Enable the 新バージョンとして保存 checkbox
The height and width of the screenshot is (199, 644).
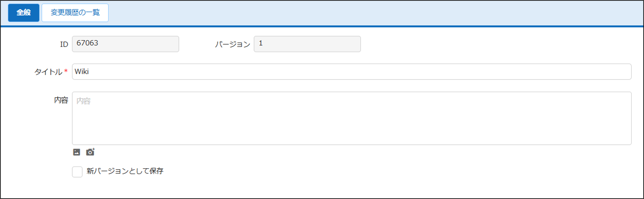[77, 172]
